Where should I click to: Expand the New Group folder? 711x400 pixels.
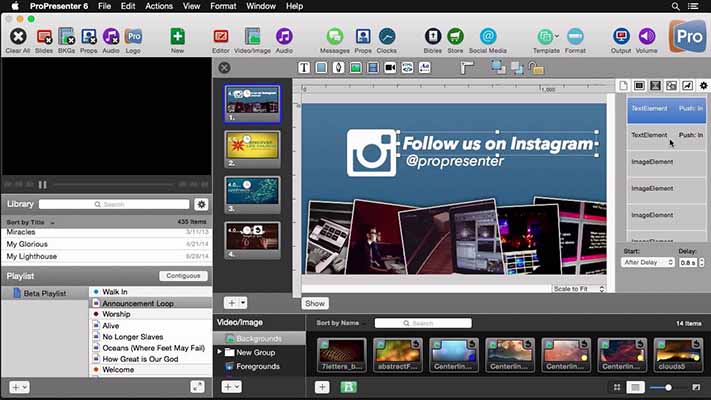click(219, 352)
